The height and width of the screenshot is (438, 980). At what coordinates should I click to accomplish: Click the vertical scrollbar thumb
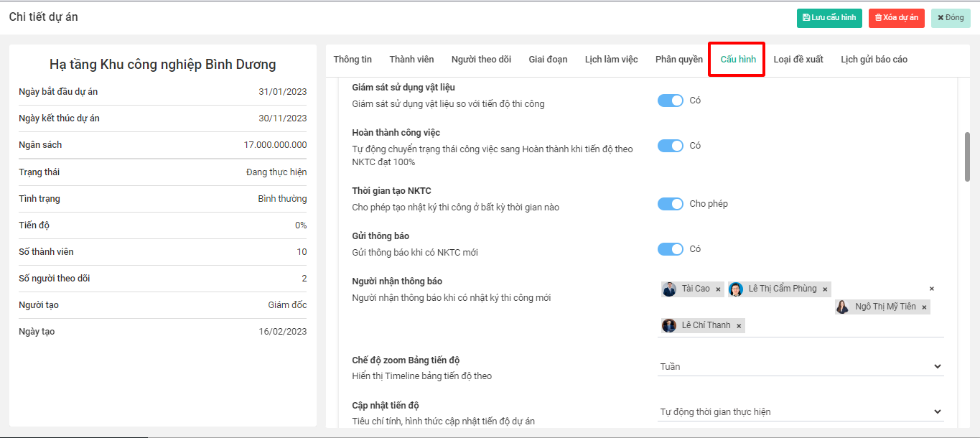967,157
